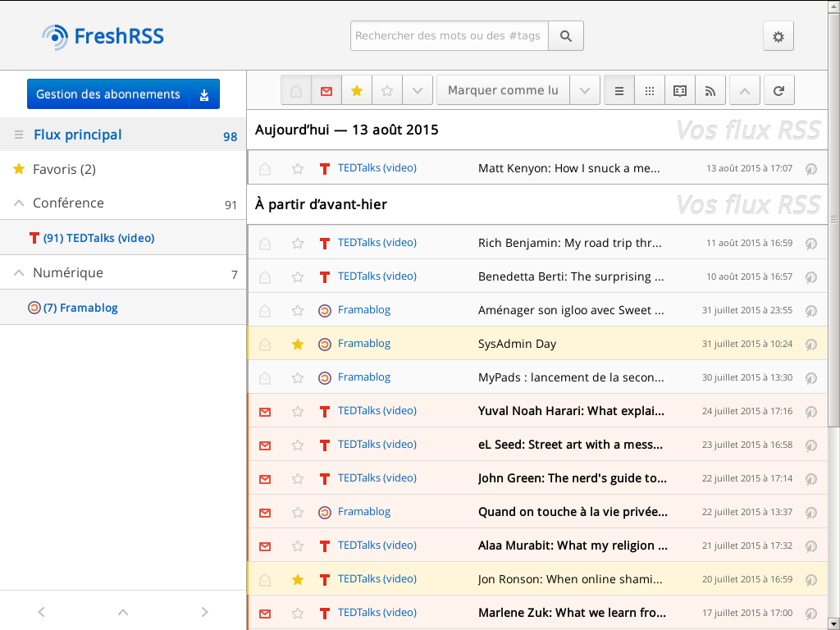Click the search magnifier button
This screenshot has width=840, height=630.
coord(566,36)
